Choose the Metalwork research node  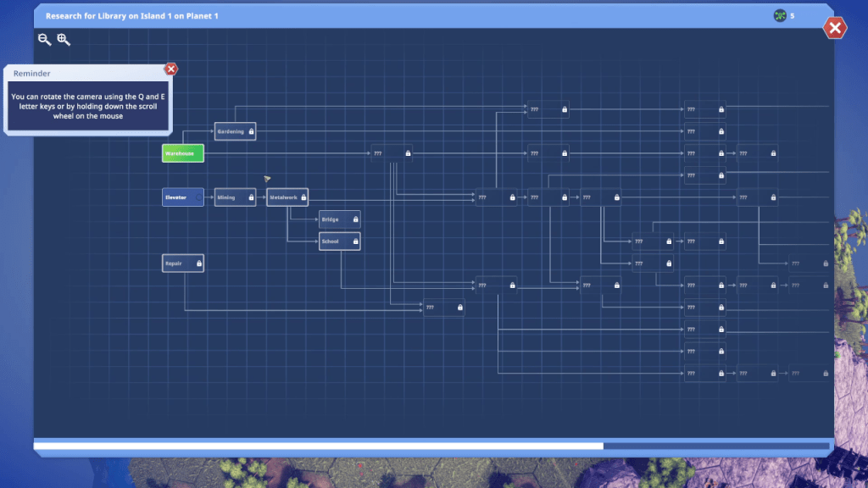[x=284, y=197]
